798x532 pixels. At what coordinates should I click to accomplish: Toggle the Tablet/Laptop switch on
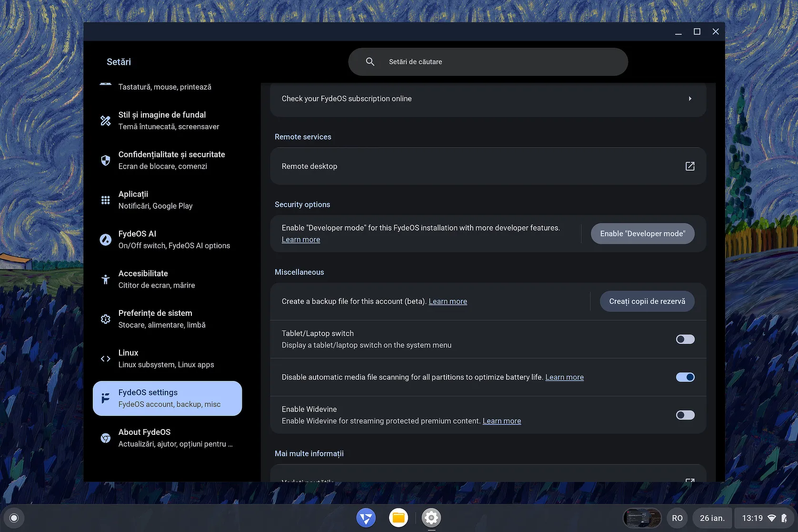click(685, 339)
